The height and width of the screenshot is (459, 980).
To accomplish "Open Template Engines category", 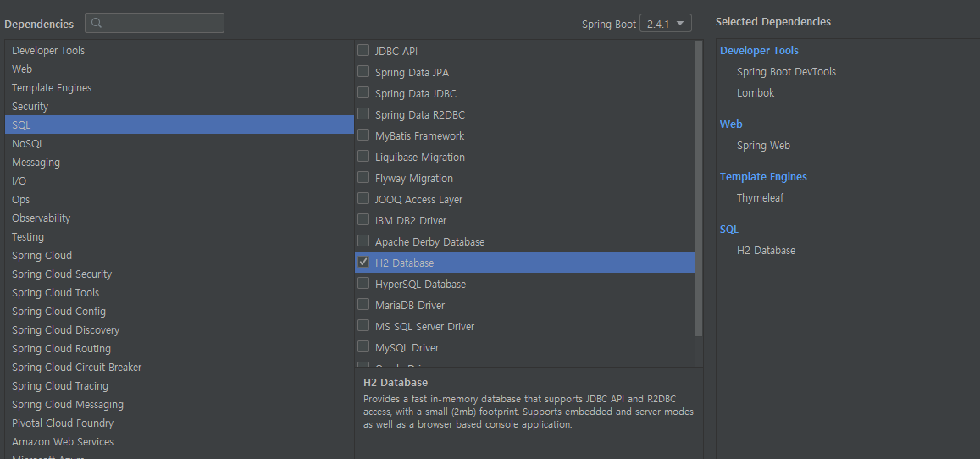I will coord(180,87).
